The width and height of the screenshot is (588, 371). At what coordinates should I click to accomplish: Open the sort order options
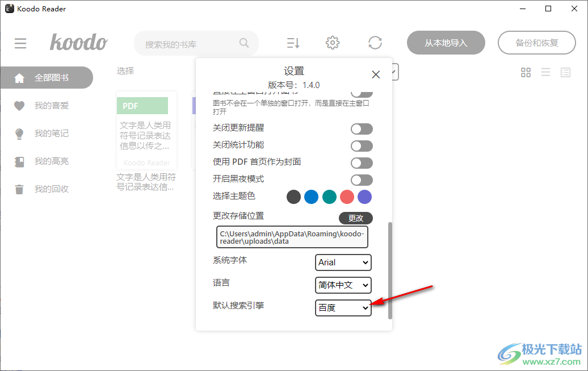tap(293, 43)
